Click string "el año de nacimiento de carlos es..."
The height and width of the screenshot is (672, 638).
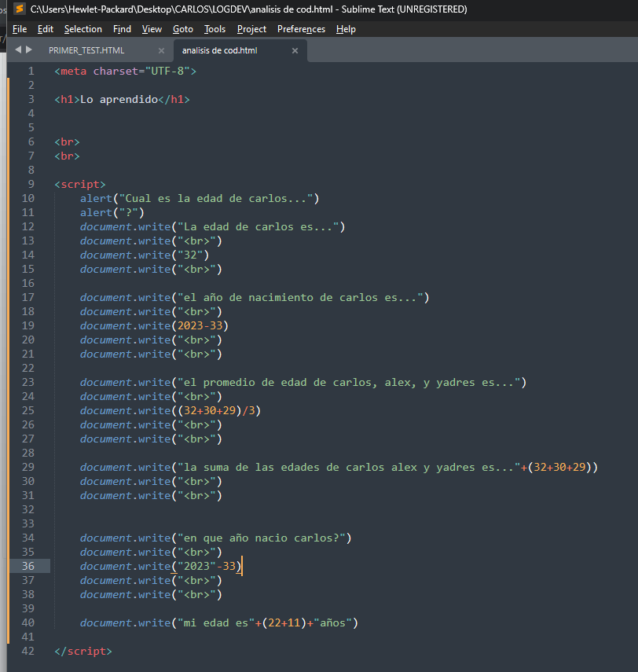[x=300, y=297]
